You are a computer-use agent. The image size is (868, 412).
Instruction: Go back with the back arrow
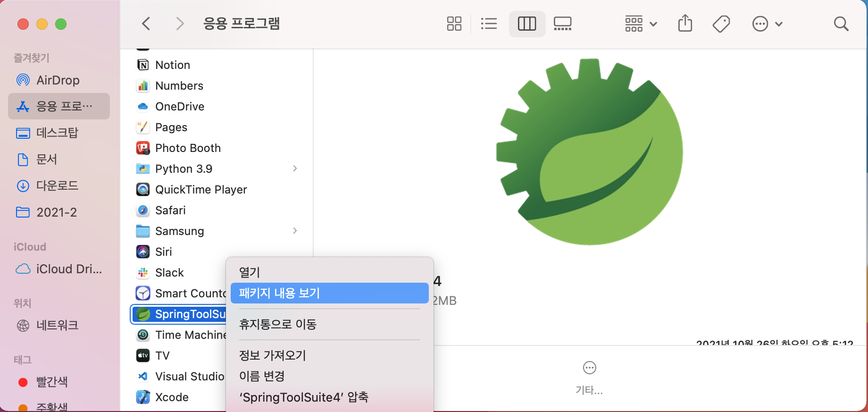tap(146, 24)
